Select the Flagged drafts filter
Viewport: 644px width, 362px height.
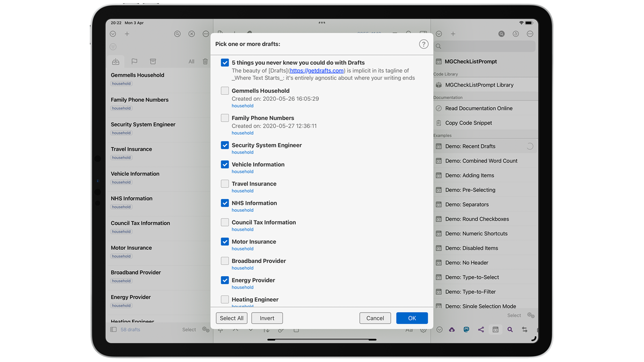[x=134, y=62]
